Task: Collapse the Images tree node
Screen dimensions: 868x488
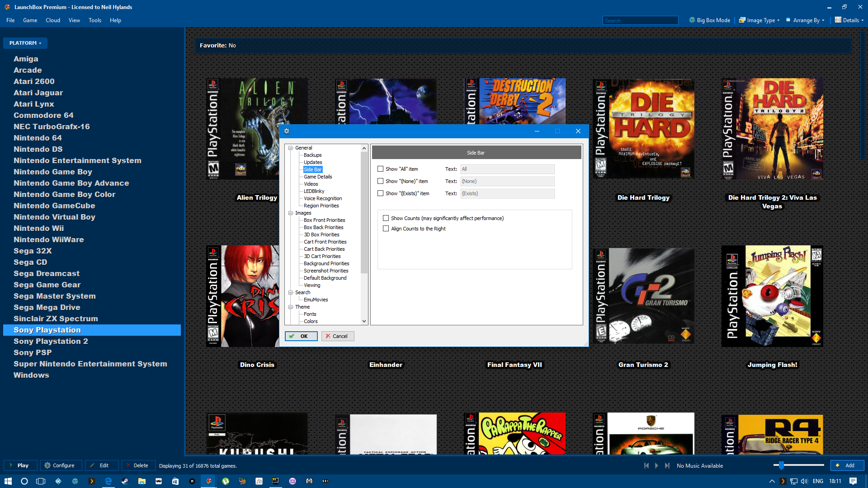Action: (x=291, y=213)
